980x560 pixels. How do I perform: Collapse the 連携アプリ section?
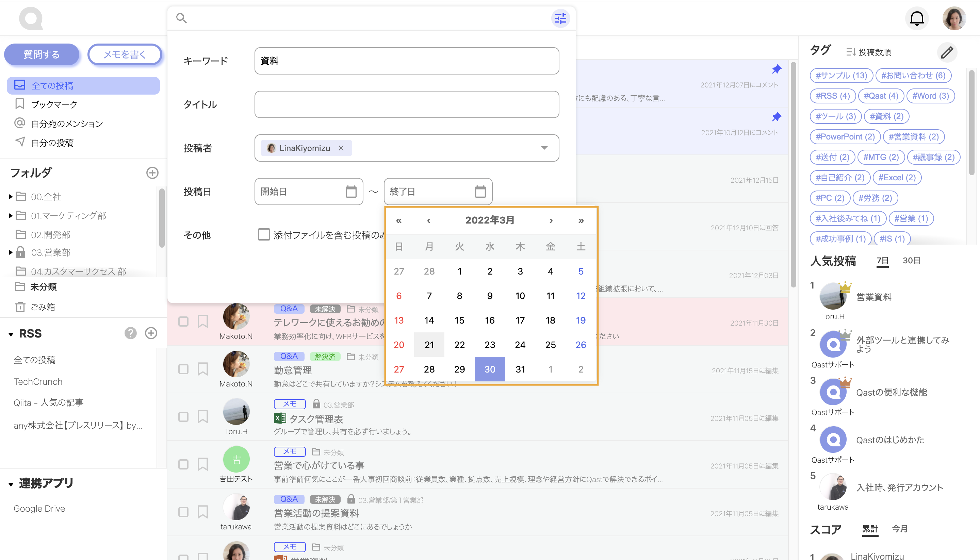11,484
